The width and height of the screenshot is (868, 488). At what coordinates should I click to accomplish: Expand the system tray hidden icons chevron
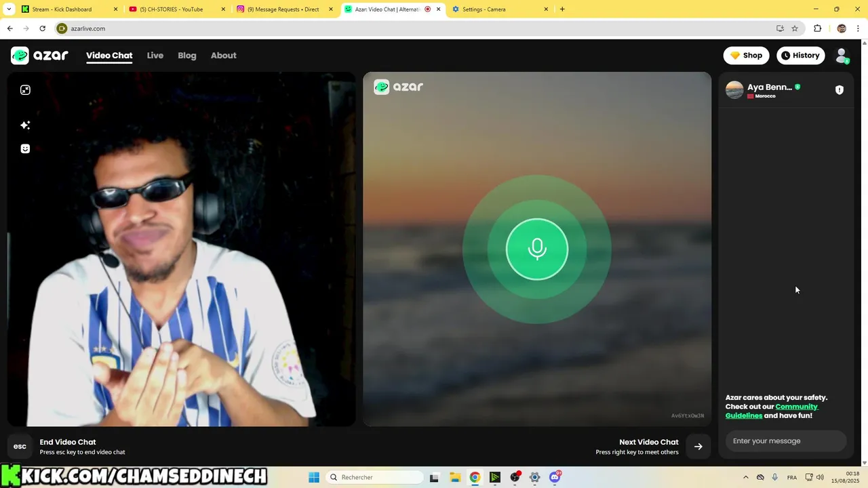coord(746,477)
